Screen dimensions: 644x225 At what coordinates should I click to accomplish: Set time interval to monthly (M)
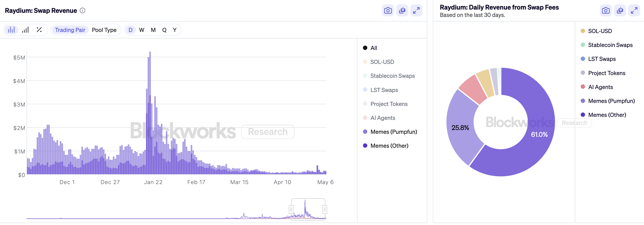[x=153, y=30]
